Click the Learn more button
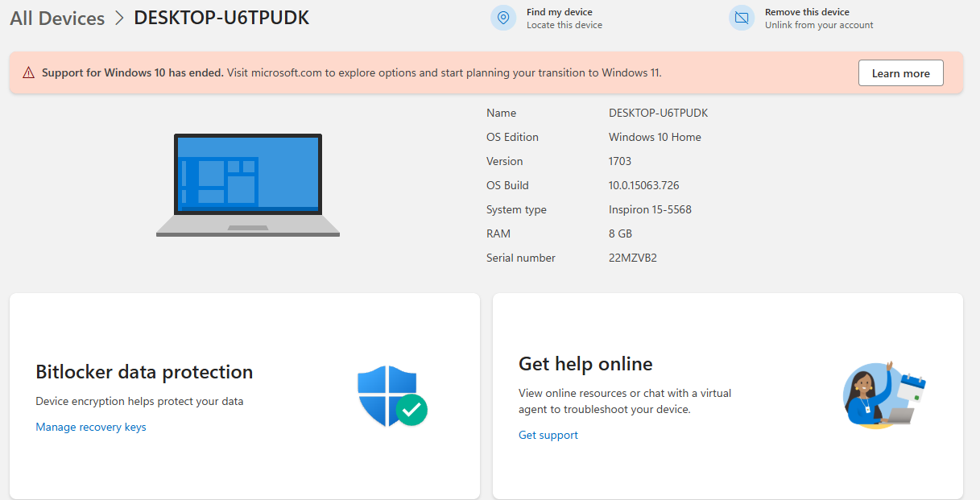980x500 pixels. click(900, 73)
